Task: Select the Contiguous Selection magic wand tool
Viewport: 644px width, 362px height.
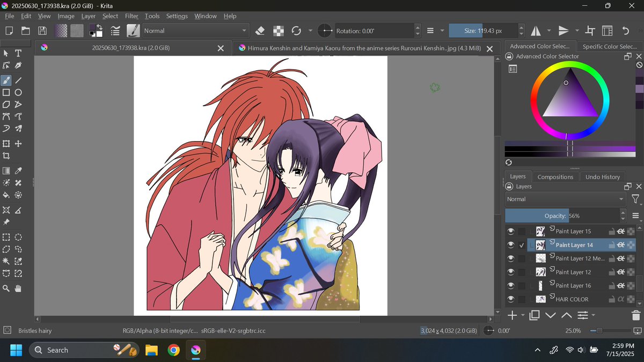Action: tap(6, 261)
